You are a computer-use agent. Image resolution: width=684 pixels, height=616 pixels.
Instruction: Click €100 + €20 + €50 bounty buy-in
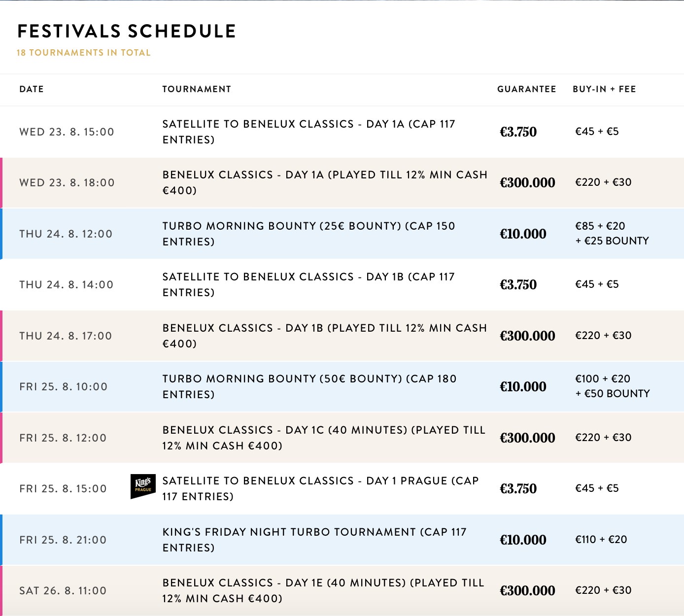(612, 386)
